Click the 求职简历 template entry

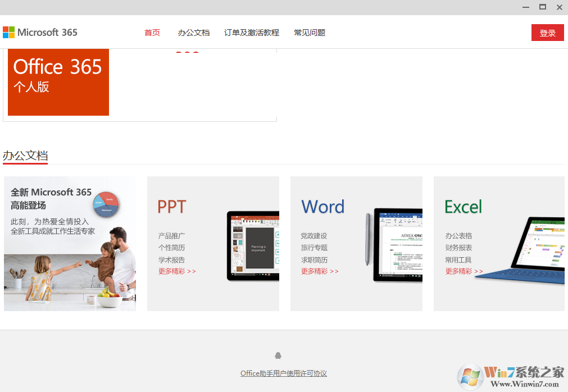313,258
